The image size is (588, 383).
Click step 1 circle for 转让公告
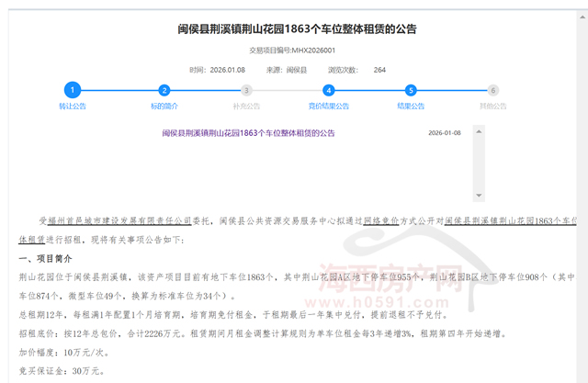(x=73, y=90)
